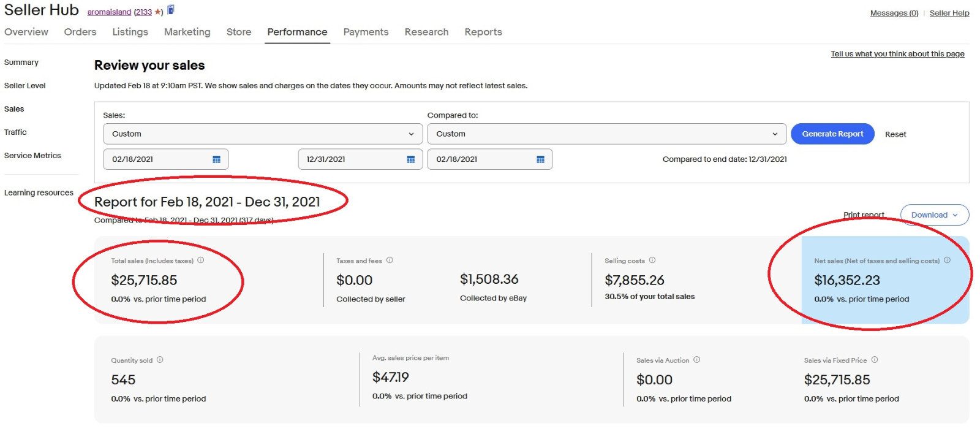Image resolution: width=980 pixels, height=434 pixels.
Task: Click 30.5% of your total sales text
Action: 650,297
